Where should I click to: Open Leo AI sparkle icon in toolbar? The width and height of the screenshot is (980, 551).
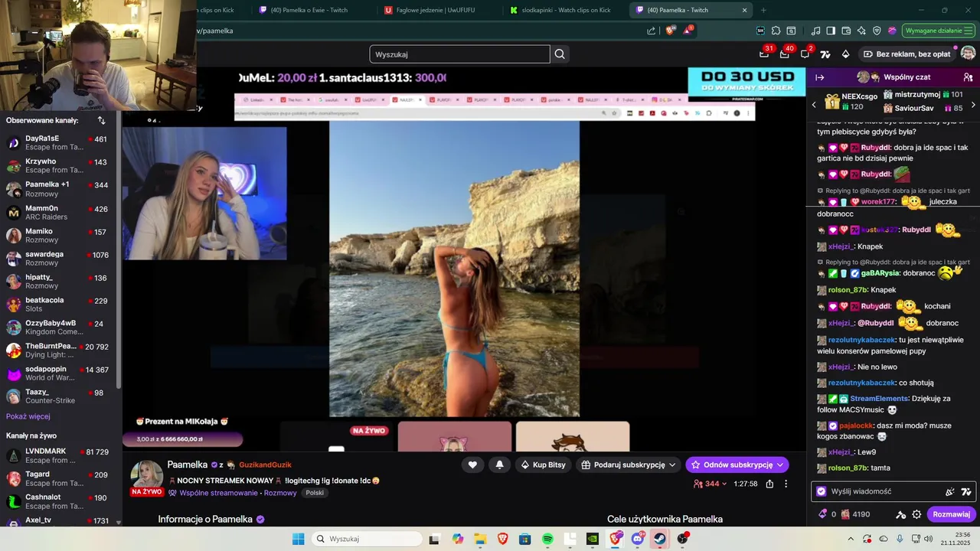click(861, 31)
